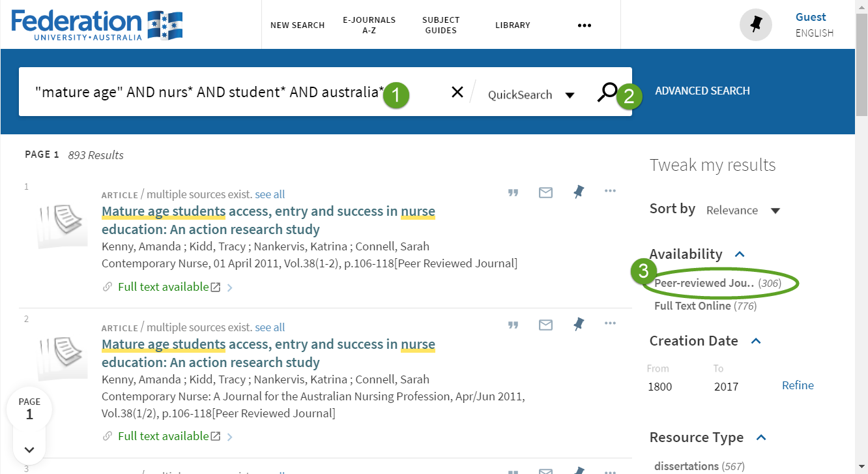The width and height of the screenshot is (868, 474).
Task: Pin the second result about nurse education
Action: tap(578, 325)
